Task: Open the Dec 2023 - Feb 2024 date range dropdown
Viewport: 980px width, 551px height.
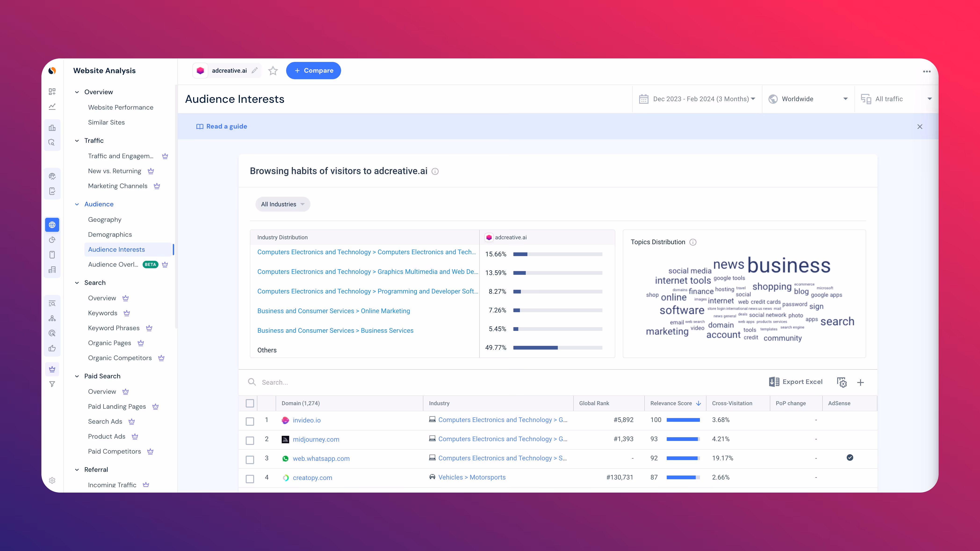Action: click(697, 99)
